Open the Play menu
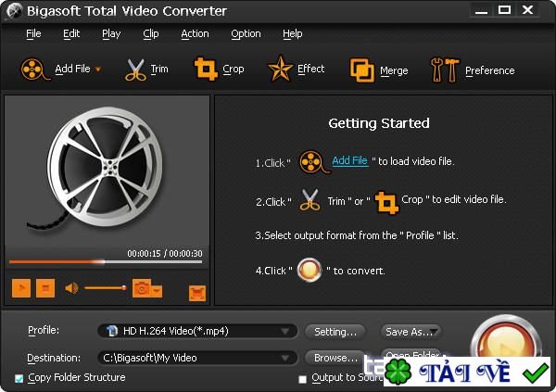The image size is (556, 392). pyautogui.click(x=111, y=33)
